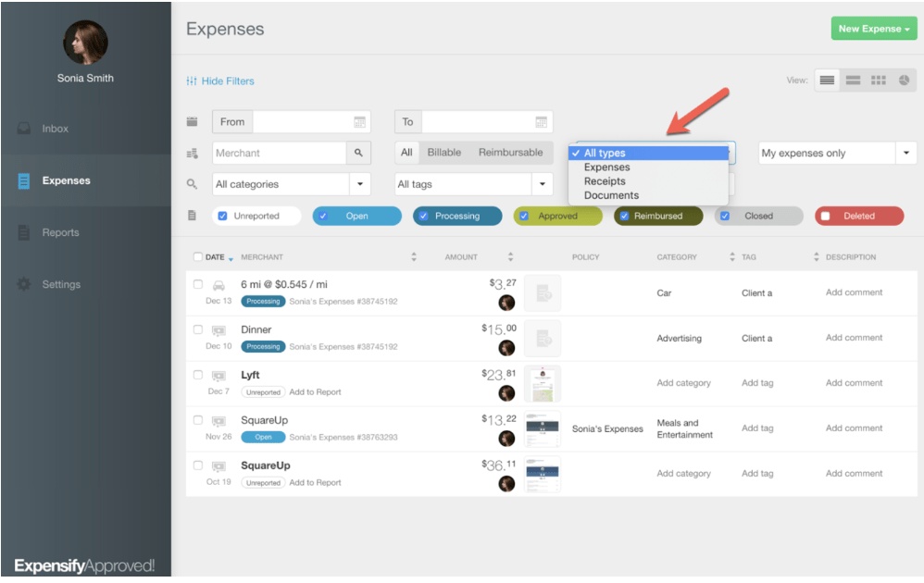Go to Reports in the sidebar
924x583 pixels.
click(x=60, y=233)
